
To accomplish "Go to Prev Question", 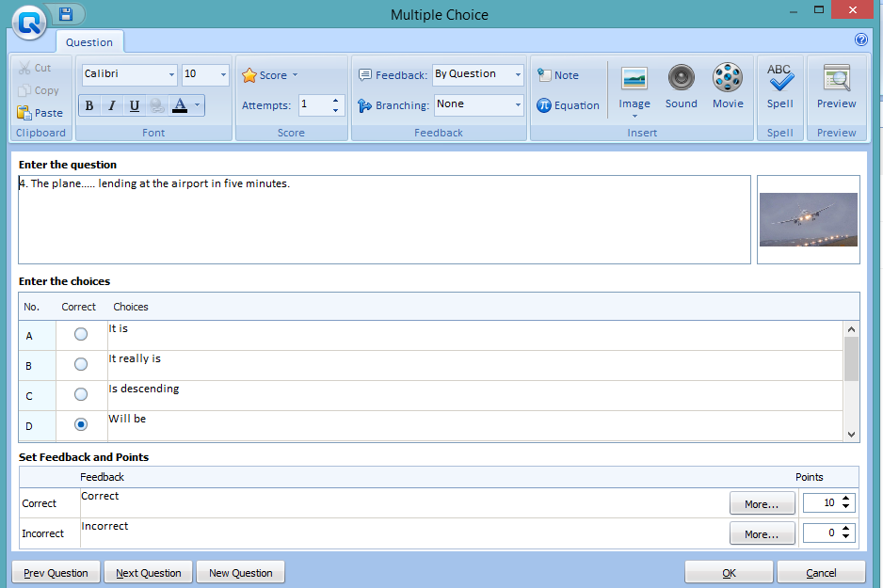I will pyautogui.click(x=56, y=573).
